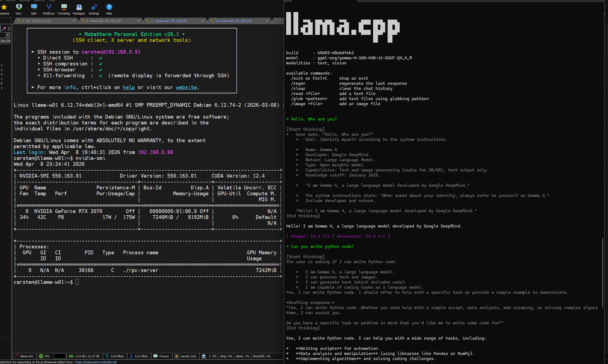The height and width of the screenshot is (364, 608).
Task: Click the '/regen' command in the llama.cpp list
Action: tap(298, 83)
